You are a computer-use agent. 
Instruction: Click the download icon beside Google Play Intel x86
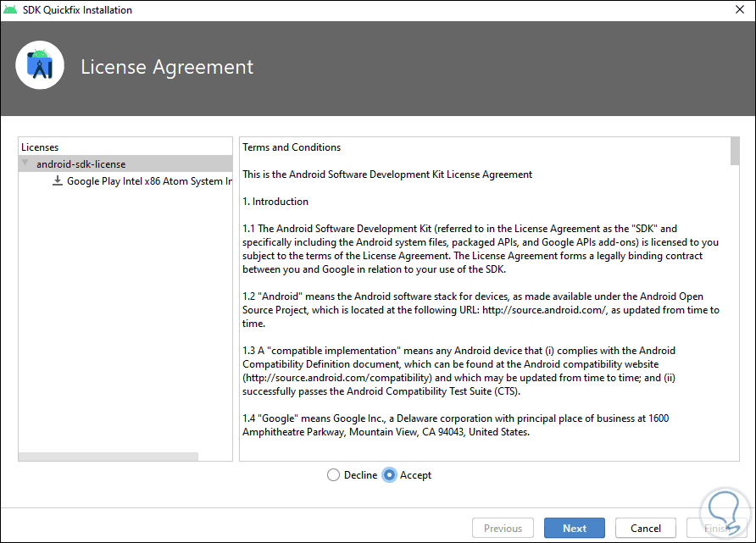[x=58, y=181]
